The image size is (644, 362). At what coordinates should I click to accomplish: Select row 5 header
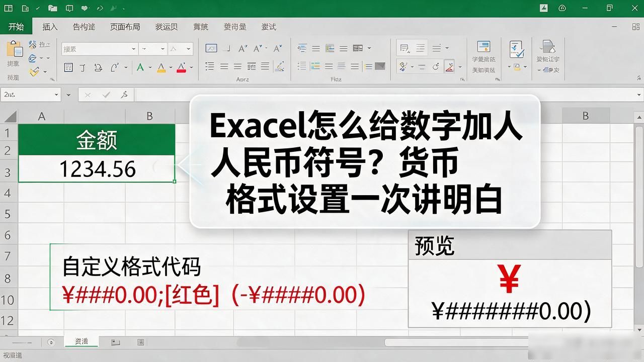click(8, 214)
